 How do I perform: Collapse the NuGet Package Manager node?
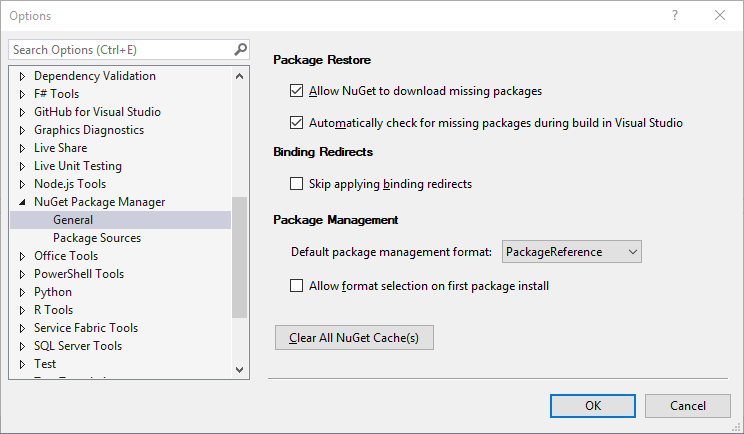[x=22, y=202]
